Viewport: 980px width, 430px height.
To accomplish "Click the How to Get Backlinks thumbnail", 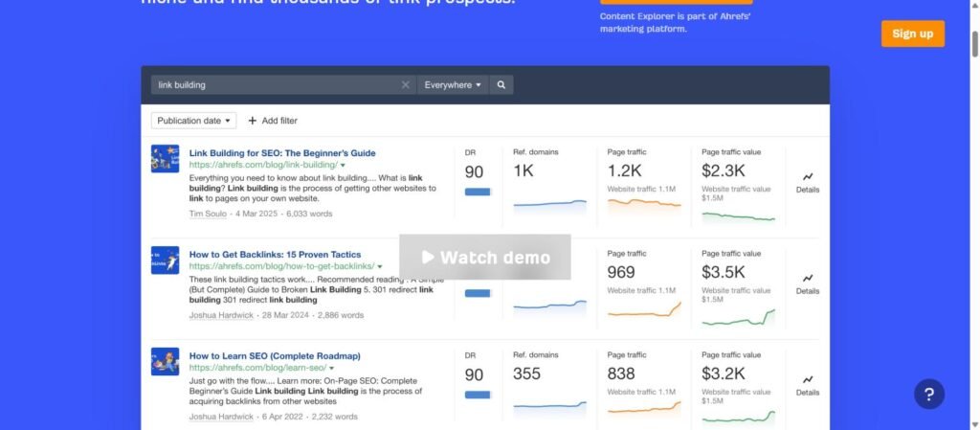I will pyautogui.click(x=165, y=260).
